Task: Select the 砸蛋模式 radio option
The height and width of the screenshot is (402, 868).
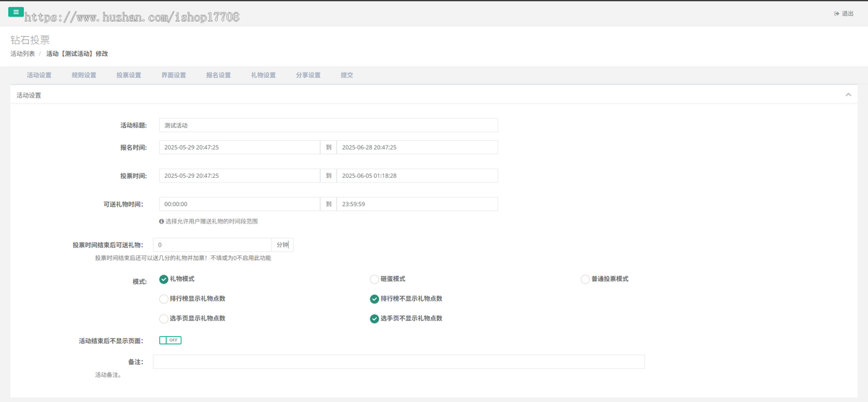Action: [x=374, y=279]
